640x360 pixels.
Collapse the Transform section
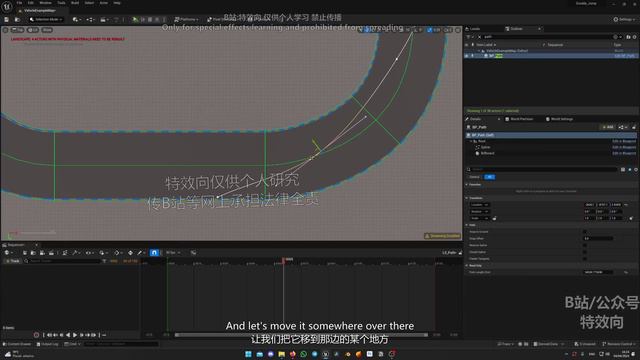(x=467, y=198)
